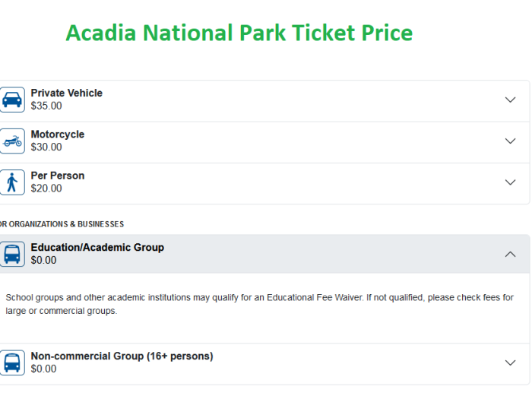This screenshot has height=399, width=532.
Task: Click the Acadia National Park Ticket Price heading
Action: click(x=239, y=33)
